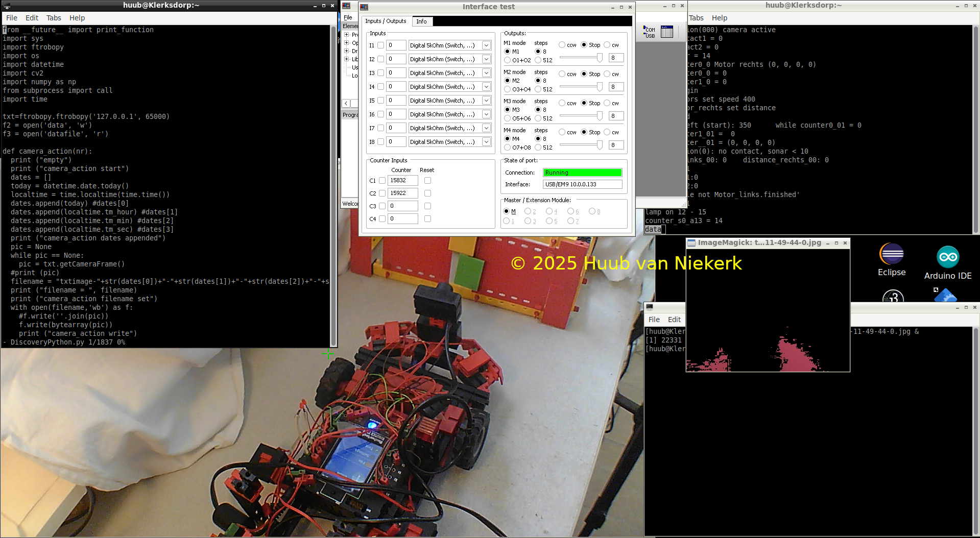Open File menu in left terminal
The image size is (980, 538).
[12, 18]
